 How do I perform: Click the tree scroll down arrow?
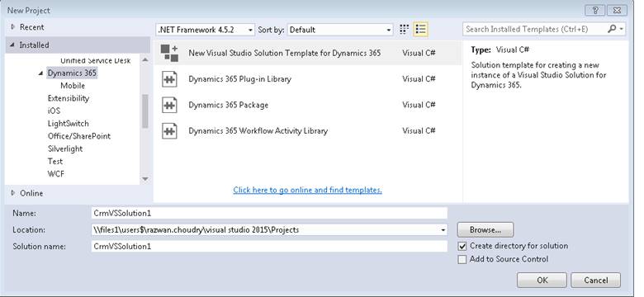(145, 179)
